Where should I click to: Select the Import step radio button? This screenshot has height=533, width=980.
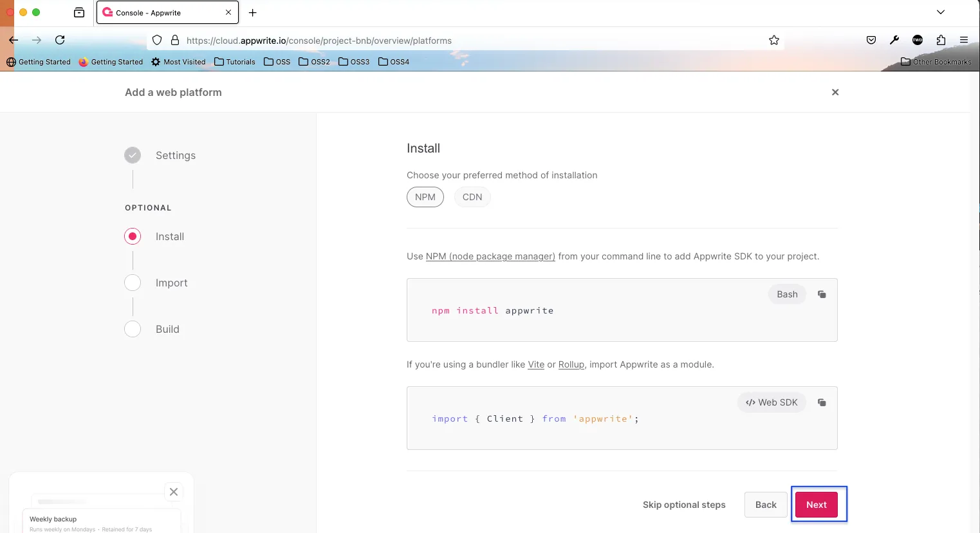[133, 283]
